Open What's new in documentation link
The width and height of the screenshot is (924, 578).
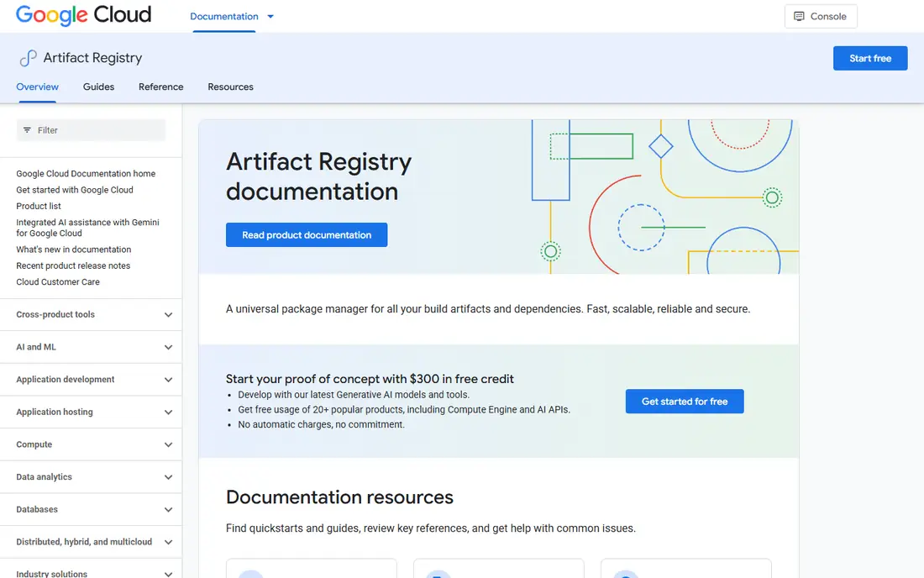pyautogui.click(x=74, y=250)
